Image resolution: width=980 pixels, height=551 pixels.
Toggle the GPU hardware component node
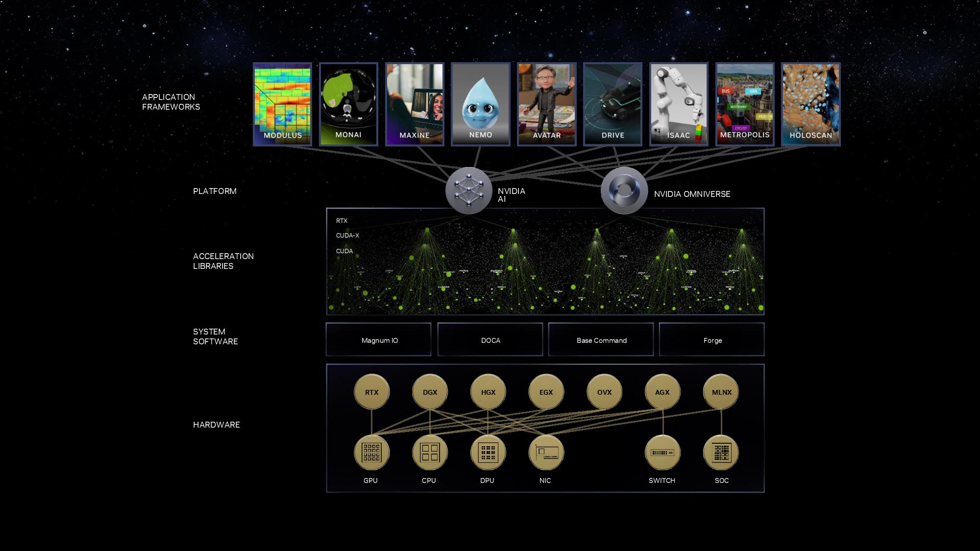[370, 452]
